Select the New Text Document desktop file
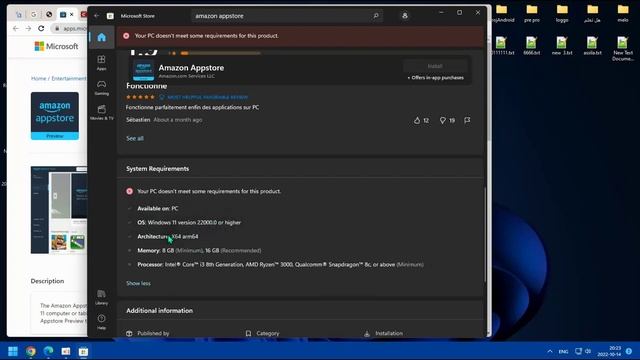Screen dimensions: 640x360 [623, 49]
